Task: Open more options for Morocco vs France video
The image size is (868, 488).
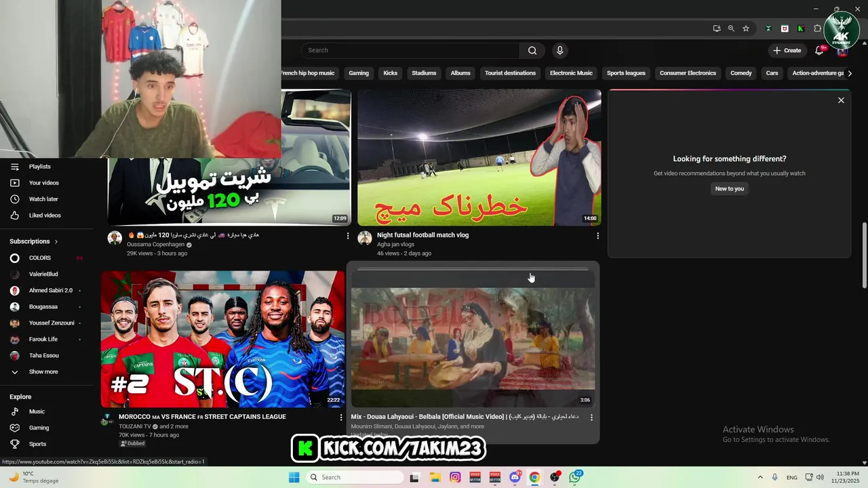Action: tap(341, 418)
